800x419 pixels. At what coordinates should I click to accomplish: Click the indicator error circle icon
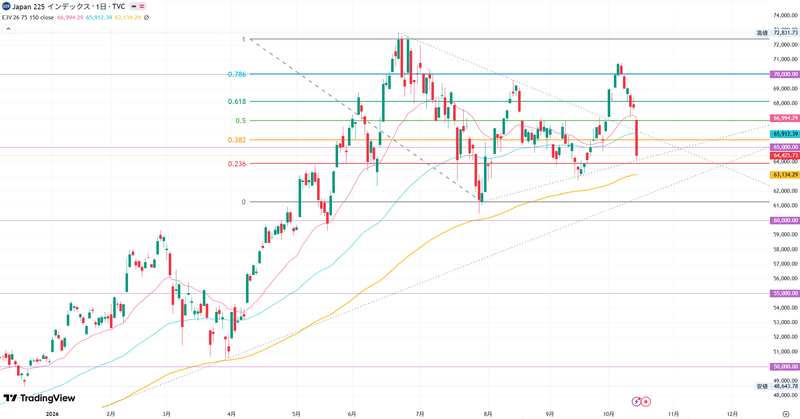click(x=146, y=17)
